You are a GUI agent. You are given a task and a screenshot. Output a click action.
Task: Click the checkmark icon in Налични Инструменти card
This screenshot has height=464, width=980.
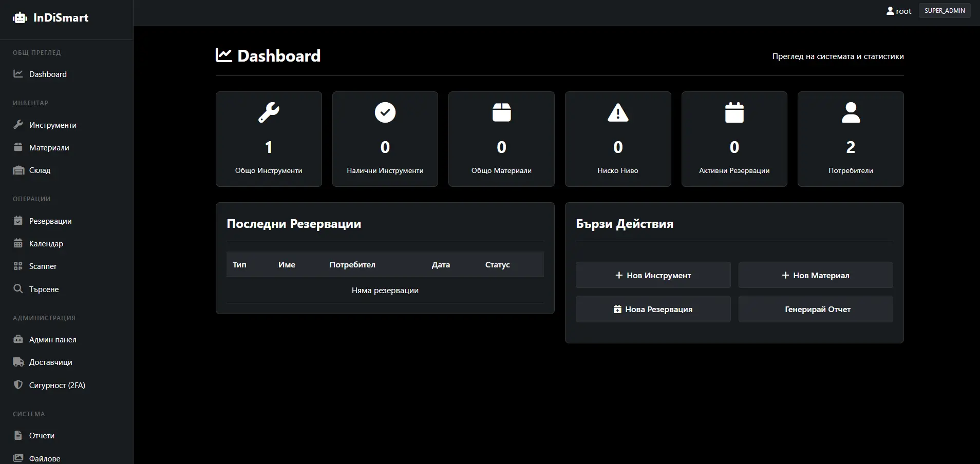coord(385,112)
